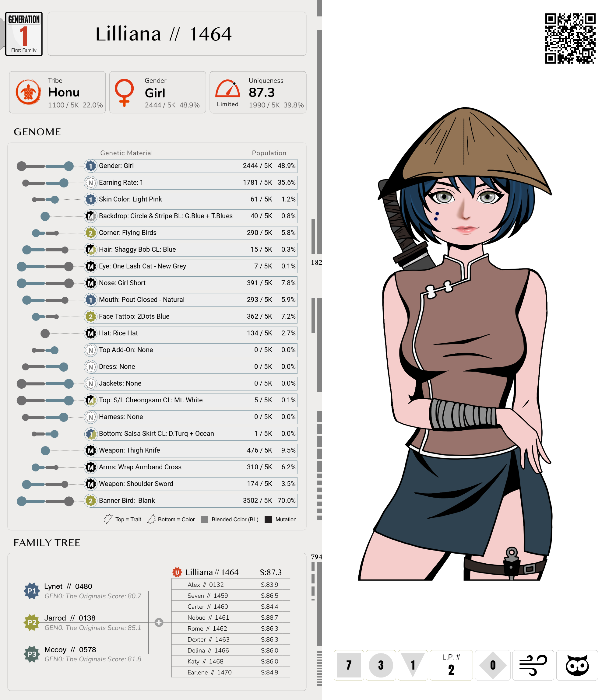Click the Dolina // 1466 sibling row

[x=231, y=650]
